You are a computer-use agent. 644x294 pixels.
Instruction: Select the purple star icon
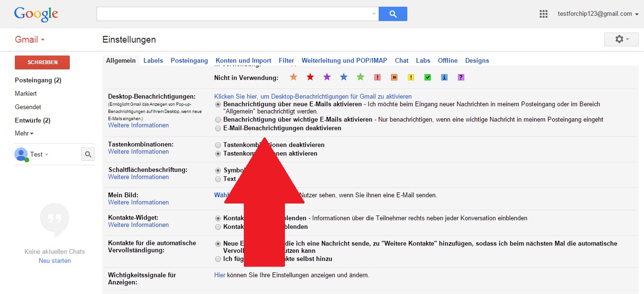327,77
